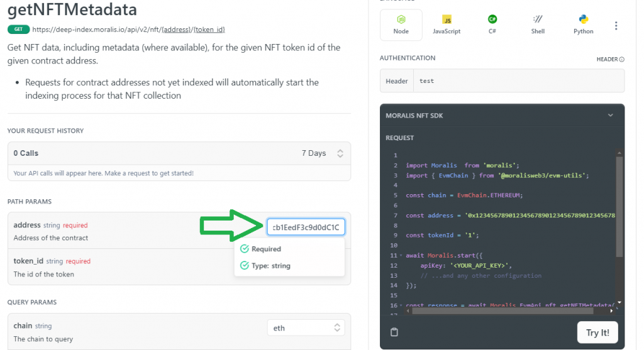This screenshot has height=350, width=644.
Task: Click the {token_id} link in URL
Action: pyautogui.click(x=209, y=30)
